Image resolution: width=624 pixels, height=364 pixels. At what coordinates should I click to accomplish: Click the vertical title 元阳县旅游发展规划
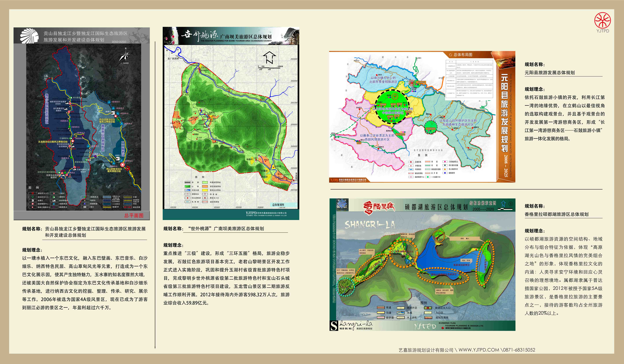click(504, 113)
